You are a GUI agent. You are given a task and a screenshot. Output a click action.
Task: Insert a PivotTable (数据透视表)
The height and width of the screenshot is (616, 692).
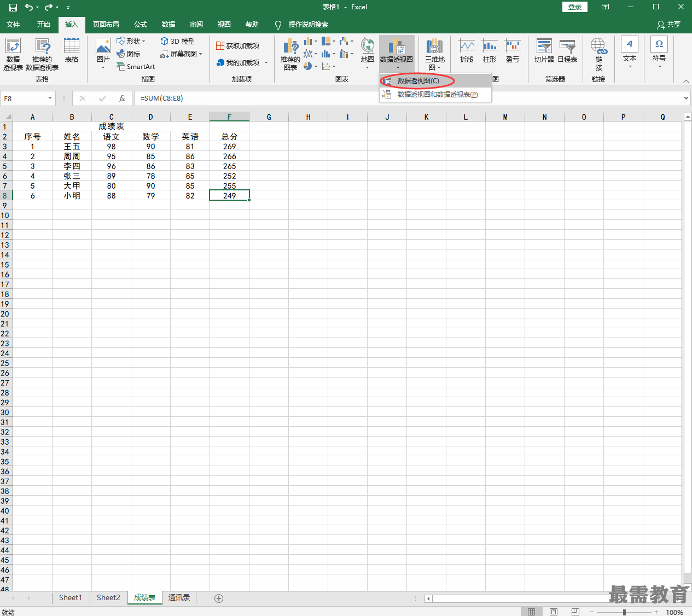pyautogui.click(x=13, y=54)
